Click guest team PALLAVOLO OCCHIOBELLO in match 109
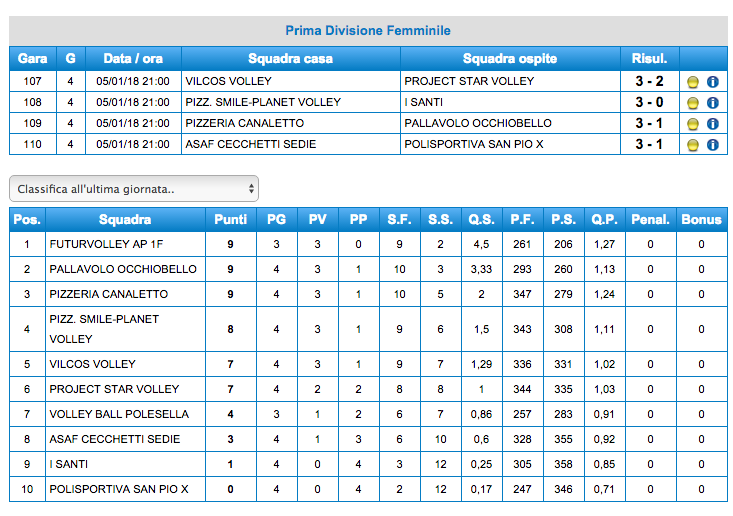 478,123
